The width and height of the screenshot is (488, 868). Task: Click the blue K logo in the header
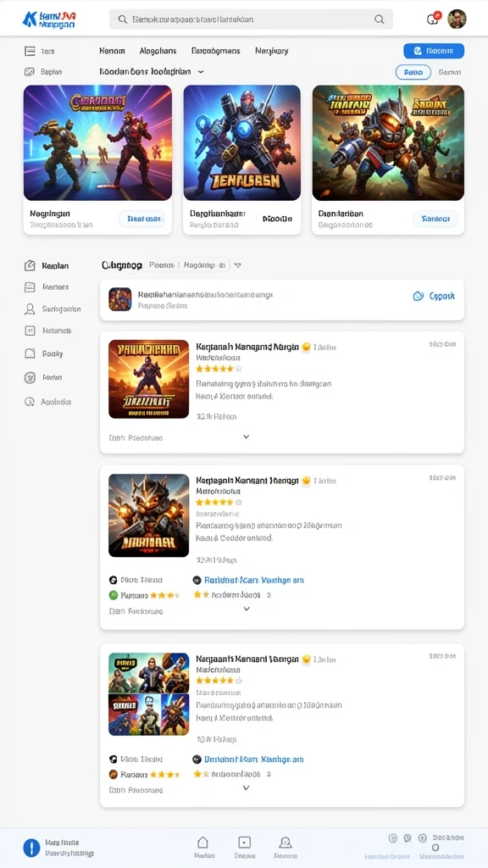[29, 19]
